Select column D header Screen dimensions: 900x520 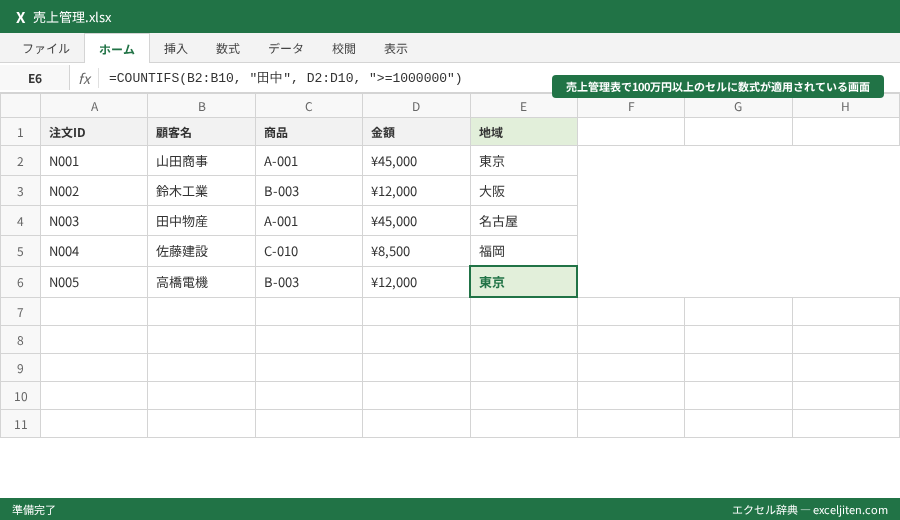click(x=416, y=106)
